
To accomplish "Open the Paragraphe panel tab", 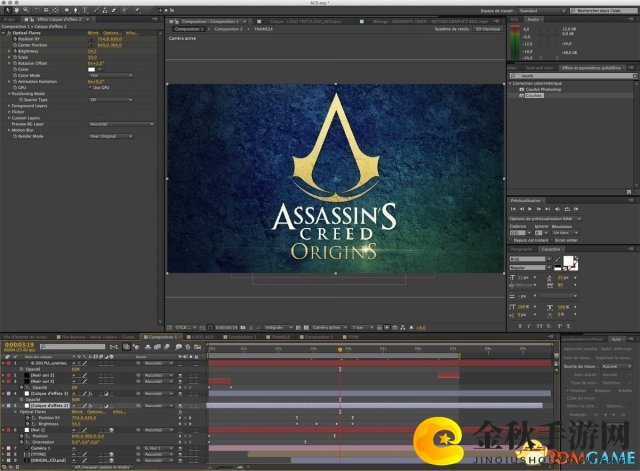I will (x=521, y=249).
